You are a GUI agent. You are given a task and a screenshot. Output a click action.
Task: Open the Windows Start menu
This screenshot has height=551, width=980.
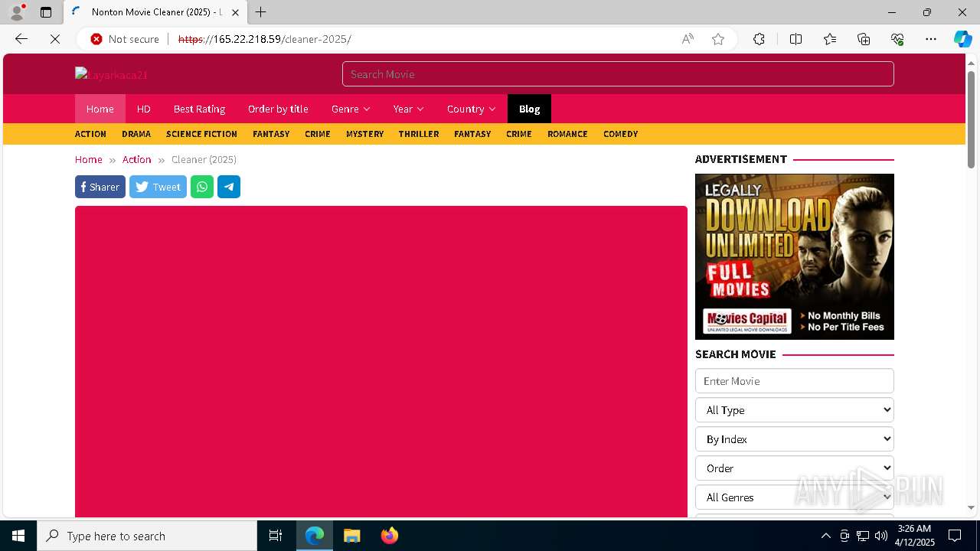coord(18,536)
